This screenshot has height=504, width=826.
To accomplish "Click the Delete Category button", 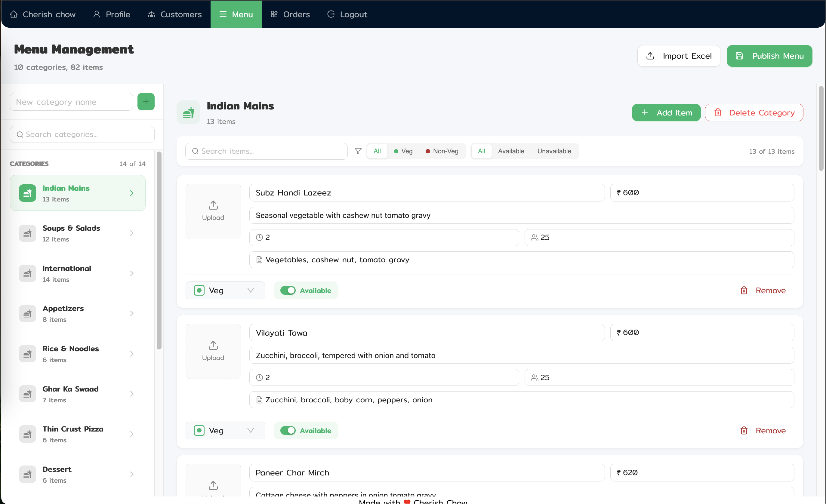I will point(754,112).
